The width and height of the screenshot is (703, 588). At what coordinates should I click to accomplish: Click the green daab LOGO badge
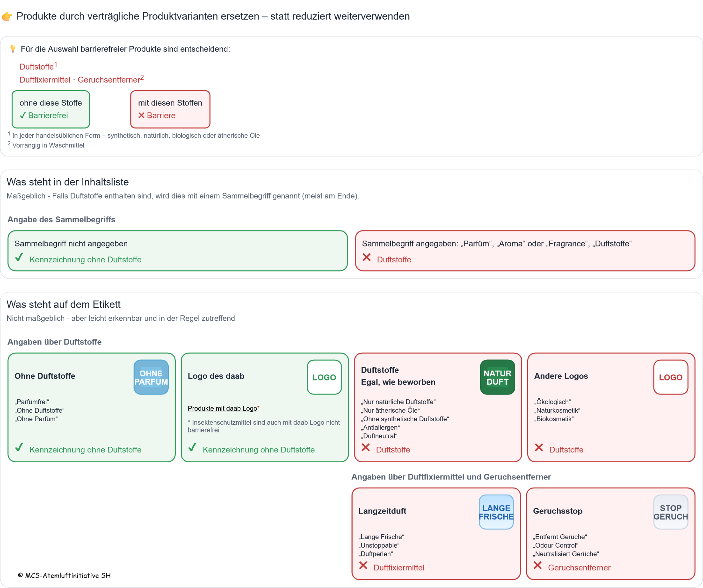(324, 377)
